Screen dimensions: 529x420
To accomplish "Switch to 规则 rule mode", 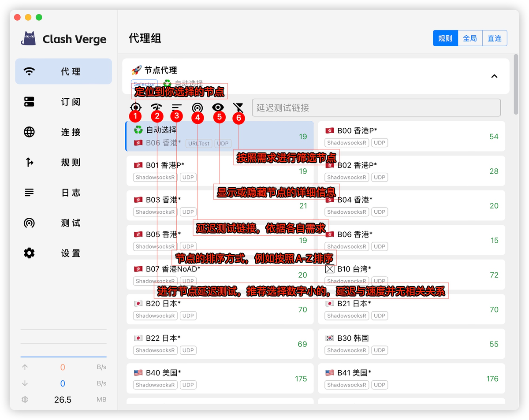I will pyautogui.click(x=445, y=38).
